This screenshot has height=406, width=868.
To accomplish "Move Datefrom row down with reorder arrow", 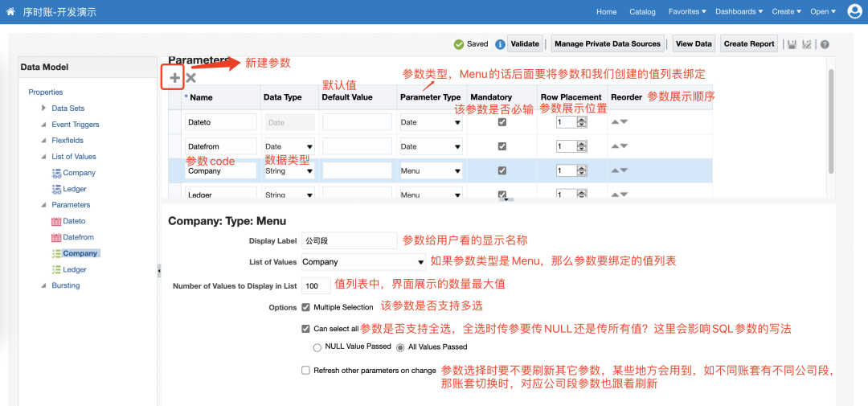I will pyautogui.click(x=624, y=146).
